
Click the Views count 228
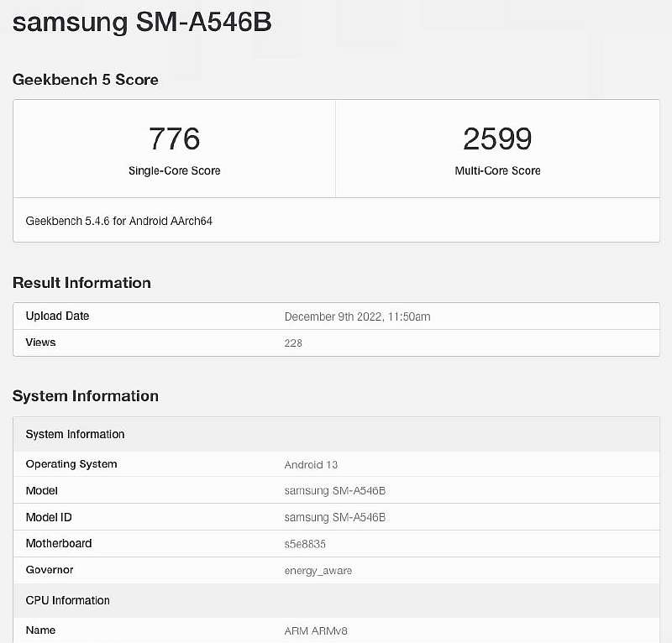click(x=293, y=342)
